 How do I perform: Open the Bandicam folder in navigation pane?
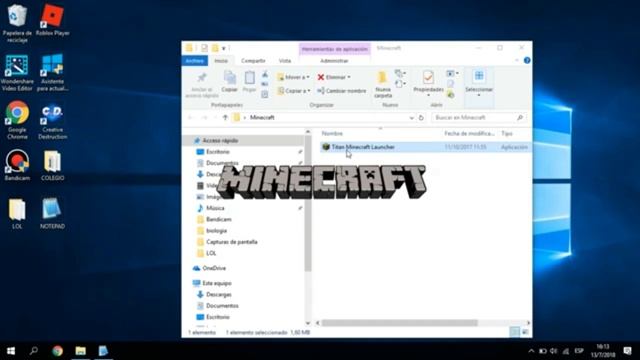point(219,219)
